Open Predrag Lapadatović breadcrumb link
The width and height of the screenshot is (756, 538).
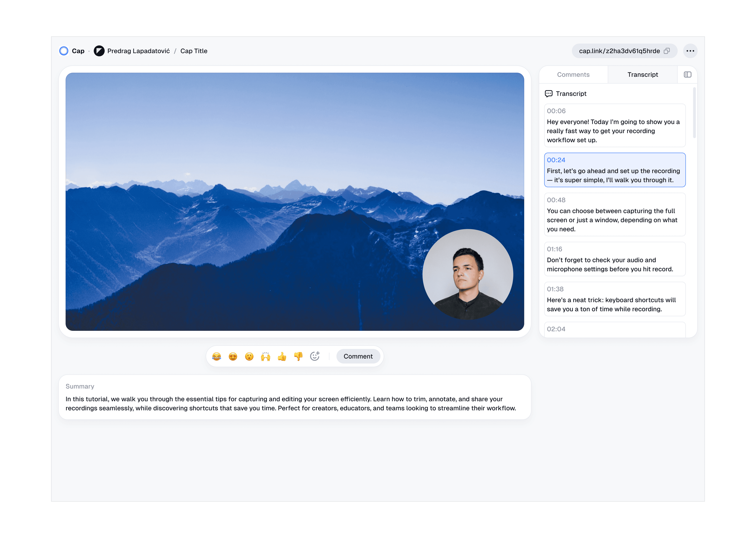(x=138, y=51)
